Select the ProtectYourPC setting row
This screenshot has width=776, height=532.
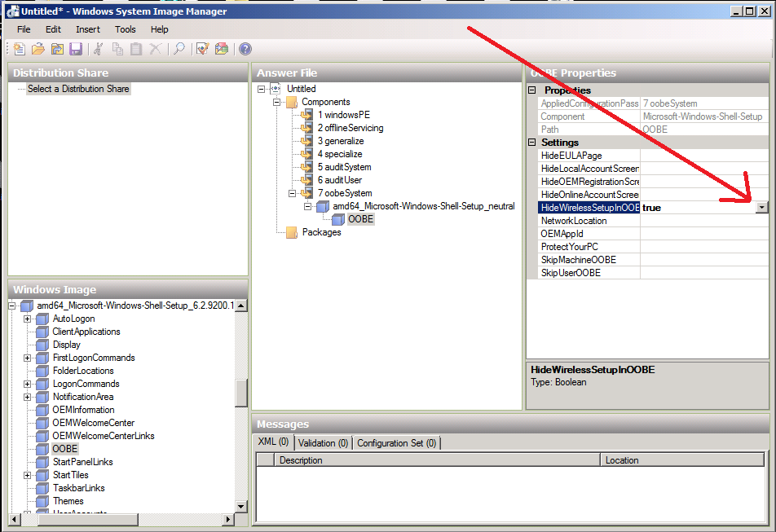click(653, 247)
